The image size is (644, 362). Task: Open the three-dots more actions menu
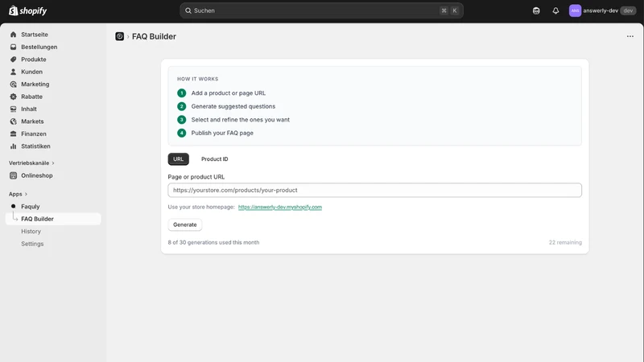pos(630,36)
